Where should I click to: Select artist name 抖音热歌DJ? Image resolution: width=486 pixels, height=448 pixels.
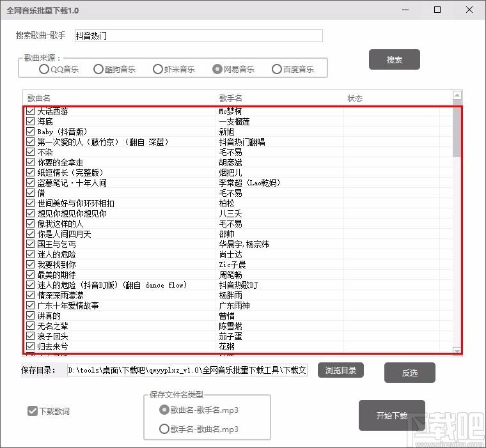239,285
